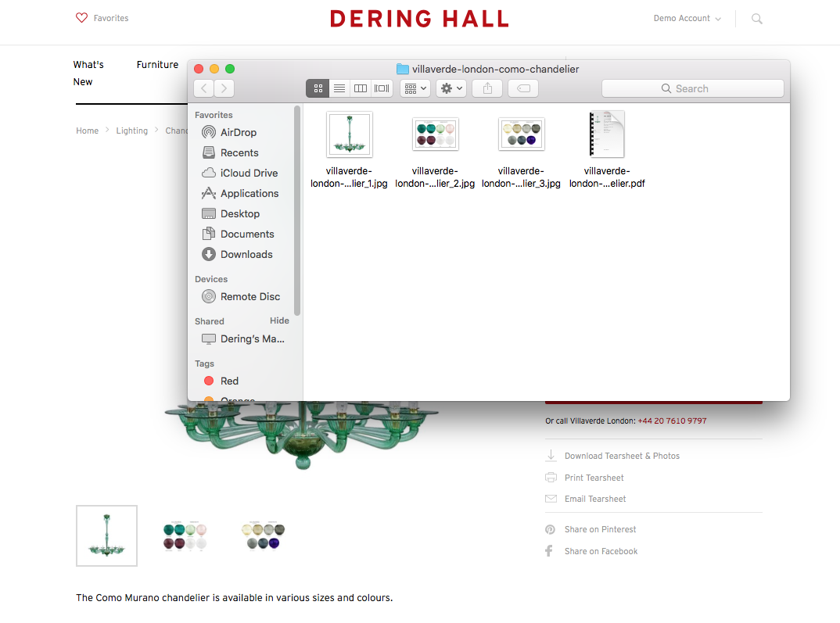The width and height of the screenshot is (840, 623).
Task: Click the email envelope icon
Action: pos(551,499)
